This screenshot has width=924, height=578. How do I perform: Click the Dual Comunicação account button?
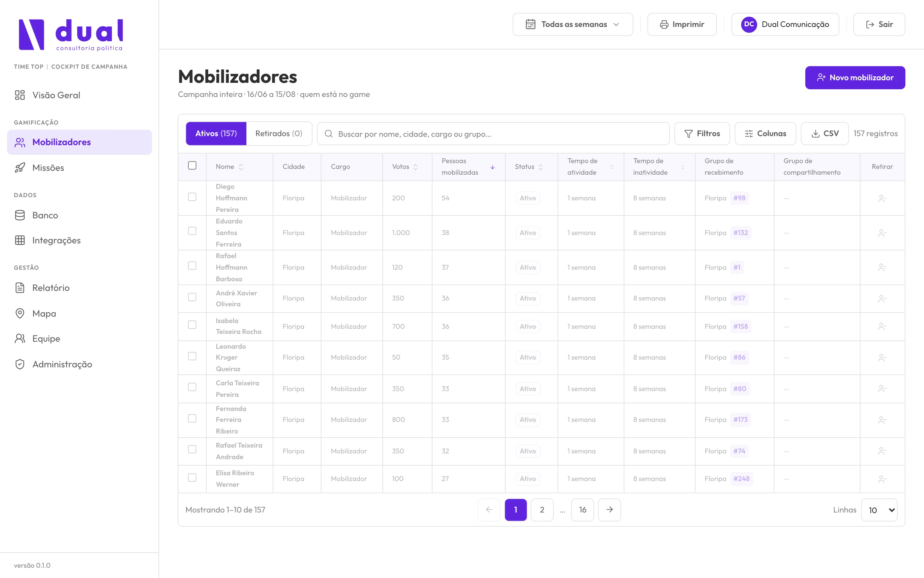[x=785, y=24]
